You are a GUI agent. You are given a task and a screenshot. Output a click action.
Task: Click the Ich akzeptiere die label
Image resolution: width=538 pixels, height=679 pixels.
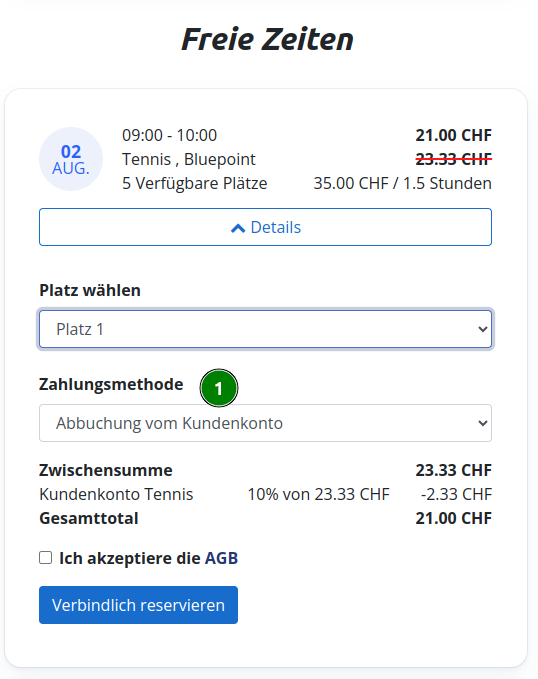130,558
